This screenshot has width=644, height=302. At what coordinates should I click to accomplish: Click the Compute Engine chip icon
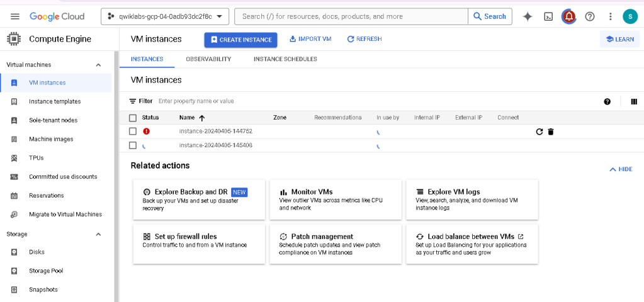(14, 39)
